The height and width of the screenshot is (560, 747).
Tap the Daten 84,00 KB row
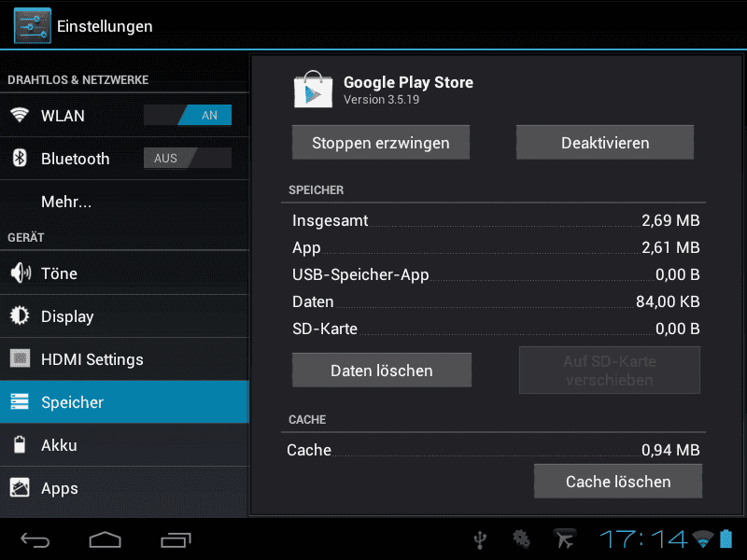496,301
